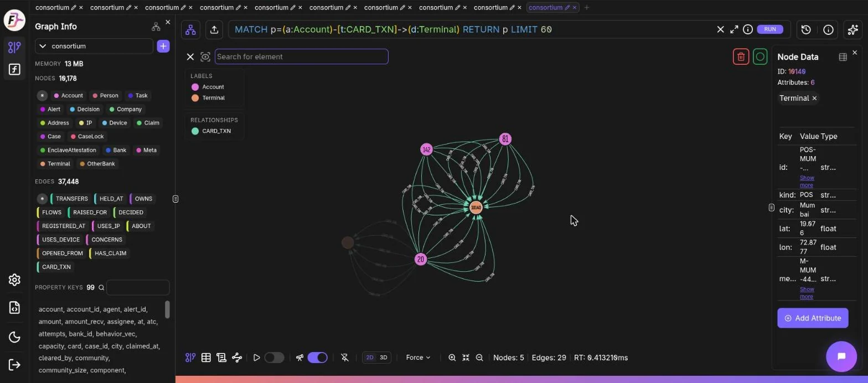The image size is (868, 383).
Task: Toggle all node labels star button
Action: [x=42, y=96]
